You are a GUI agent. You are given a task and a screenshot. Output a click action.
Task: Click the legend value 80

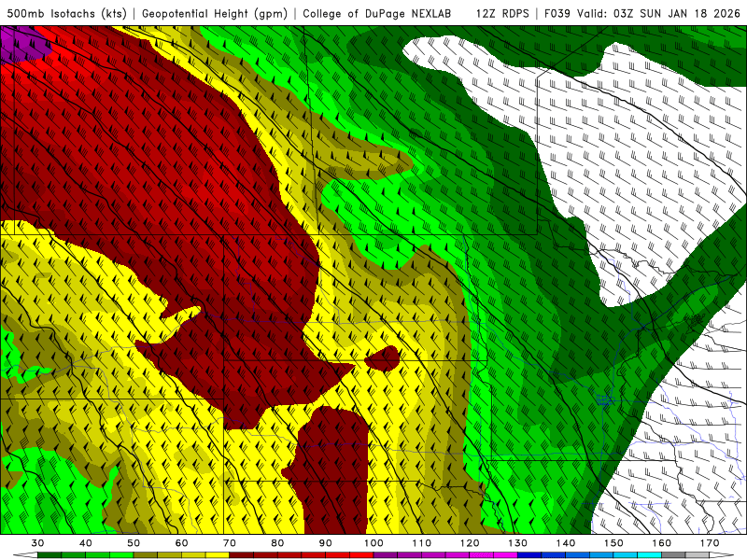click(x=277, y=543)
